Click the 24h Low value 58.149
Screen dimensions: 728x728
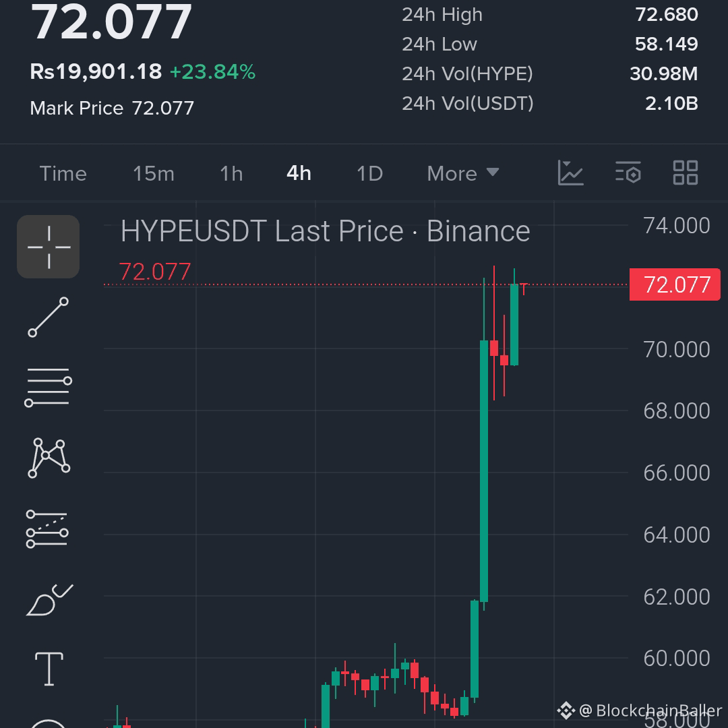click(666, 44)
